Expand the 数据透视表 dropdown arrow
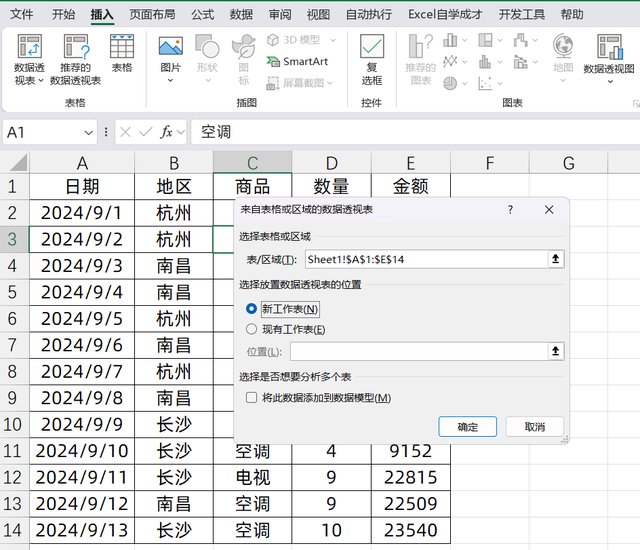 coord(40,81)
